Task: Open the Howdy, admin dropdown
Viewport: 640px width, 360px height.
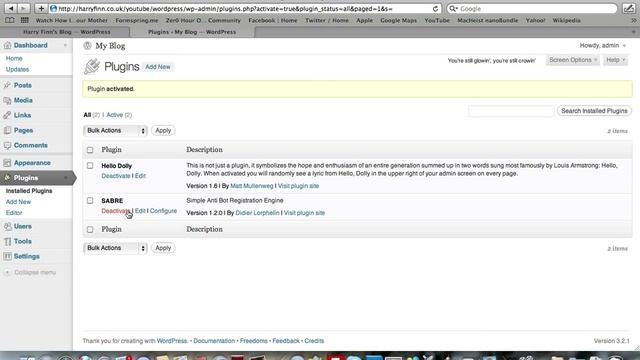Action: [x=602, y=45]
